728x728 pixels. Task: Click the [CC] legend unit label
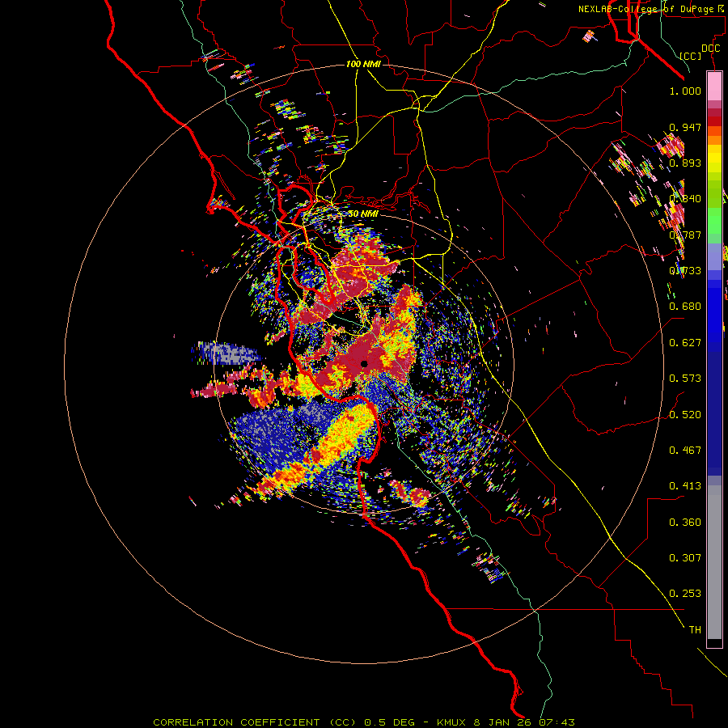pyautogui.click(x=691, y=56)
